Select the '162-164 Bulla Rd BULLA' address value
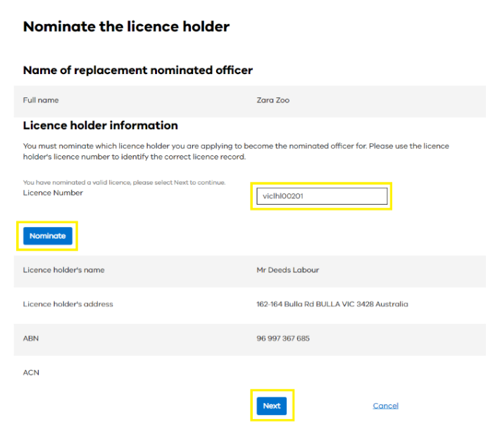The image size is (500, 445). [332, 304]
